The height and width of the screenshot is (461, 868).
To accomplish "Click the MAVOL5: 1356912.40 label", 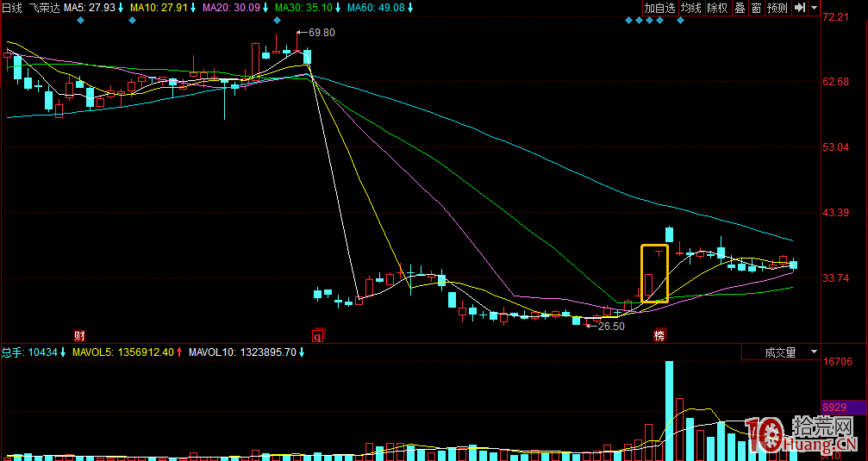I will 126,352.
